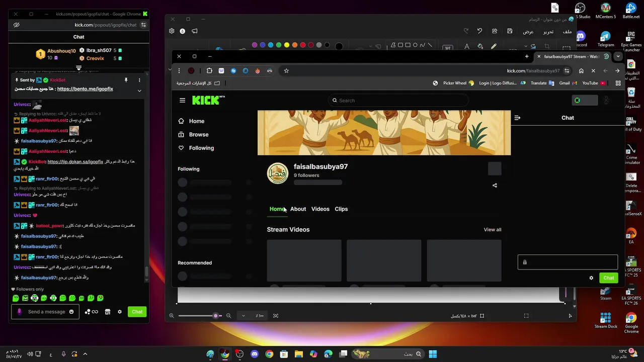Open File Explorer from taskbar

(x=299, y=354)
